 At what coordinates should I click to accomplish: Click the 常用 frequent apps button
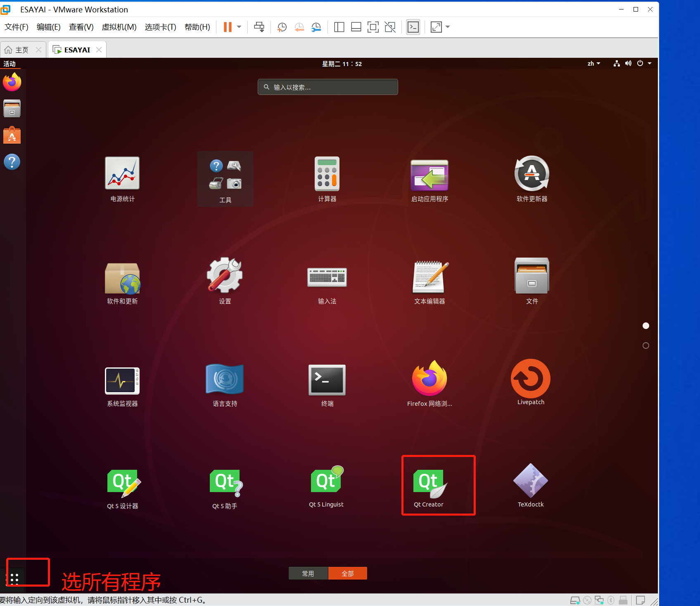click(308, 573)
